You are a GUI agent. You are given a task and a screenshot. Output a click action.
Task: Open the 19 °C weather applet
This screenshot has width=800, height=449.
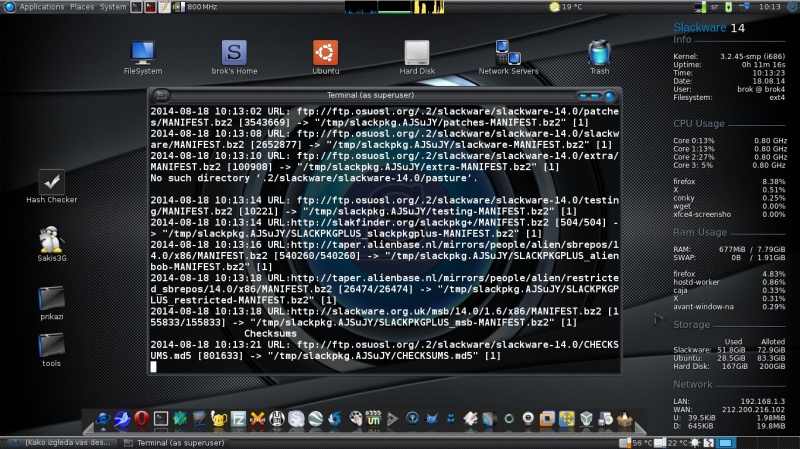coord(565,7)
